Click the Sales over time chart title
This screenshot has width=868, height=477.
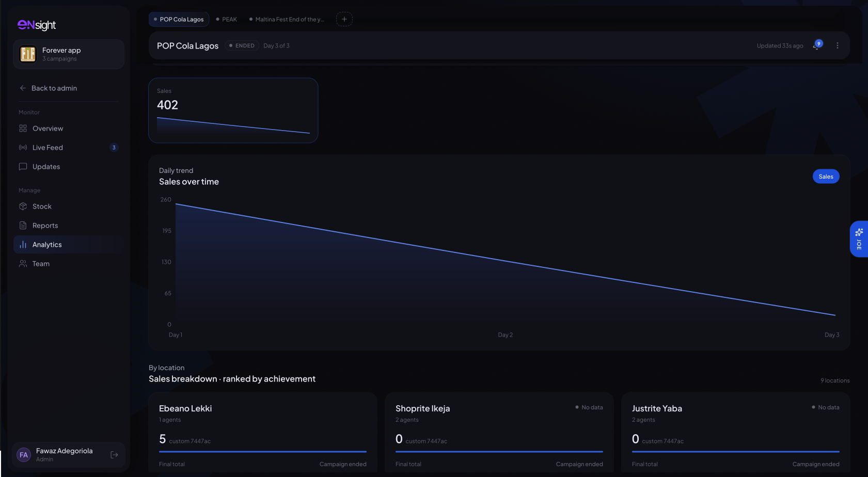(x=189, y=182)
